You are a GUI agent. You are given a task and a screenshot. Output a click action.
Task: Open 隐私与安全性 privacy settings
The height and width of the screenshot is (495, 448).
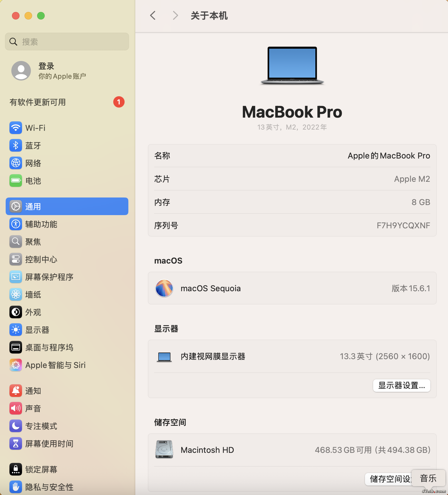[67, 487]
